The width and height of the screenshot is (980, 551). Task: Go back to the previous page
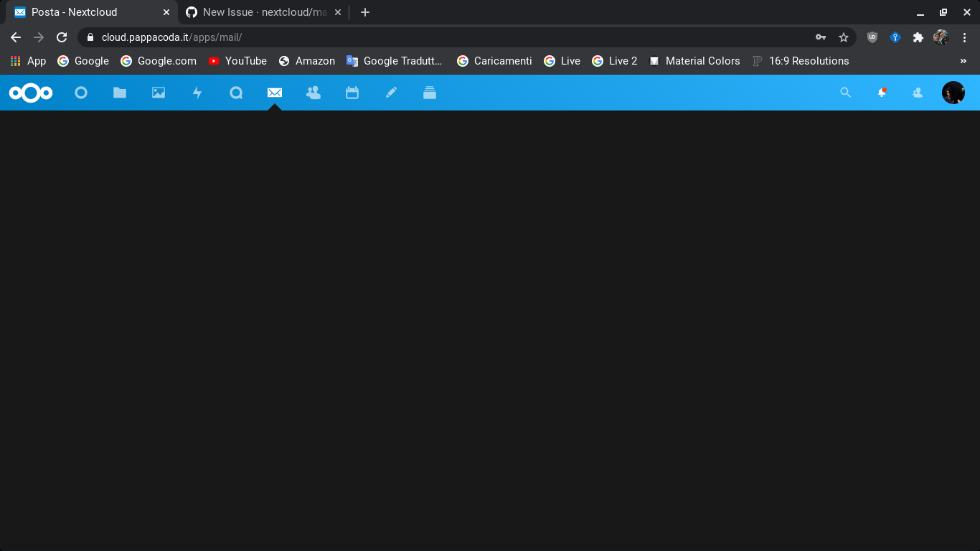coord(16,37)
